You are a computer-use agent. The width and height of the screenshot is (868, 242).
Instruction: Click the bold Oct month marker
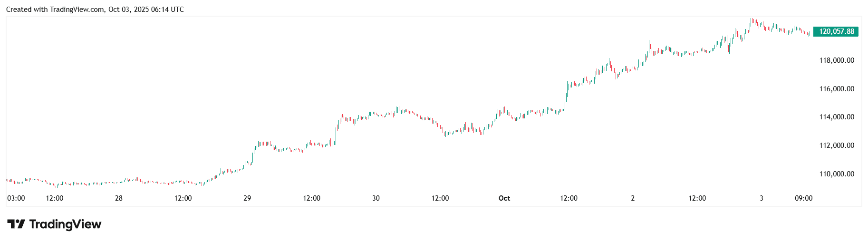coord(504,198)
